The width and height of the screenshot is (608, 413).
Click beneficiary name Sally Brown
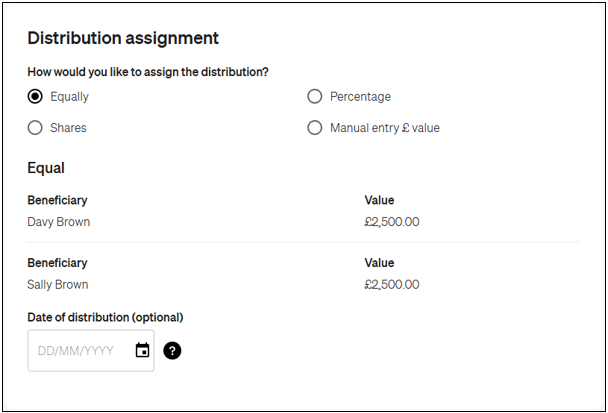tap(58, 284)
